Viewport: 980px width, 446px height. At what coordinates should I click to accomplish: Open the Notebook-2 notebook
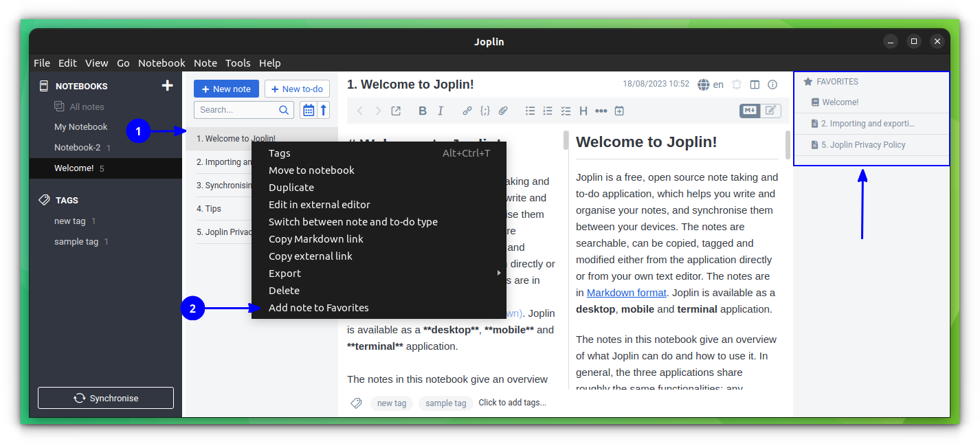click(78, 148)
